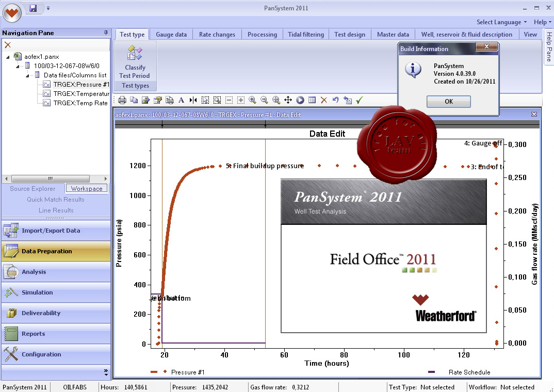The height and width of the screenshot is (392, 554).
Task: Zoom in on the Data Edit plot
Action: pyautogui.click(x=253, y=100)
